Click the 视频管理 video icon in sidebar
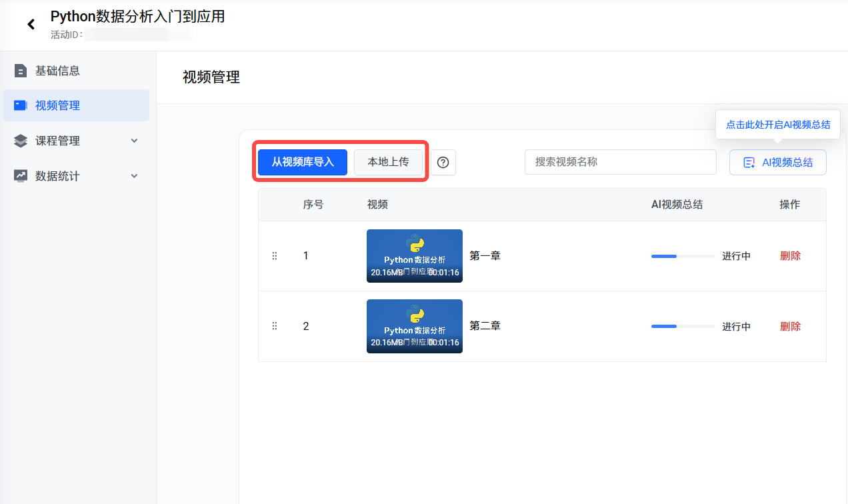848x504 pixels. [x=21, y=105]
